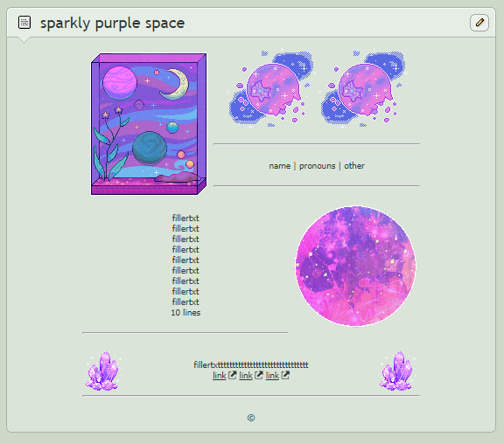Viewport: 504px width, 444px height.
Task: Click the large round galaxy image
Action: [x=355, y=266]
